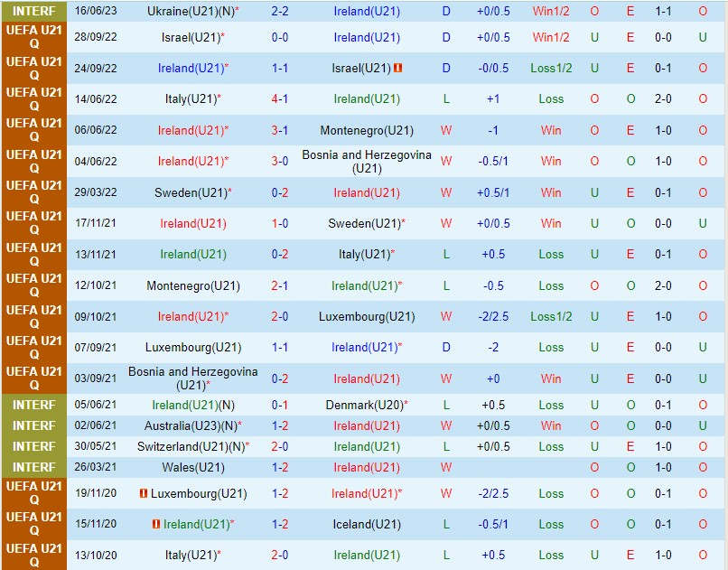Click the -2 handicap value on 07/09/21 row
The height and width of the screenshot is (570, 728).
[493, 348]
